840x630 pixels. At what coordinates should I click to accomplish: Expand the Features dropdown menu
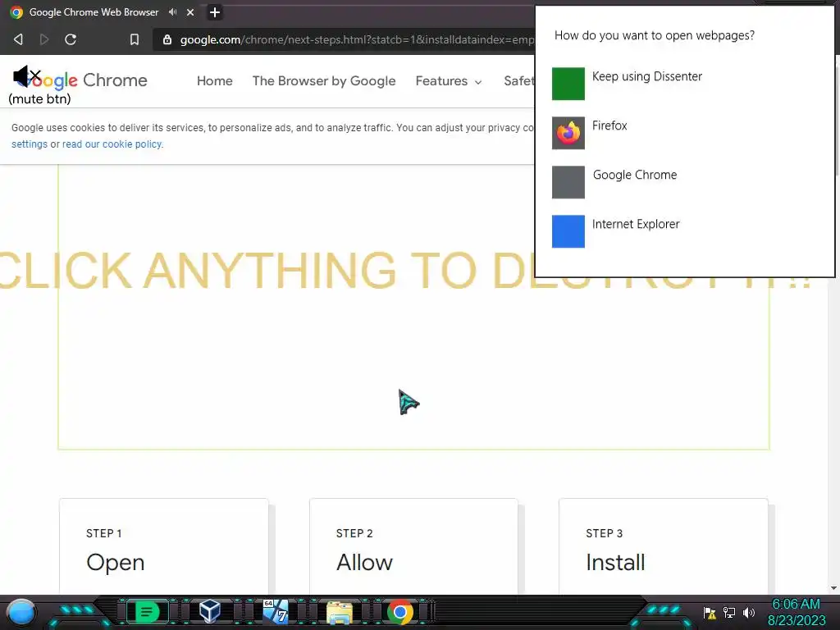[449, 81]
